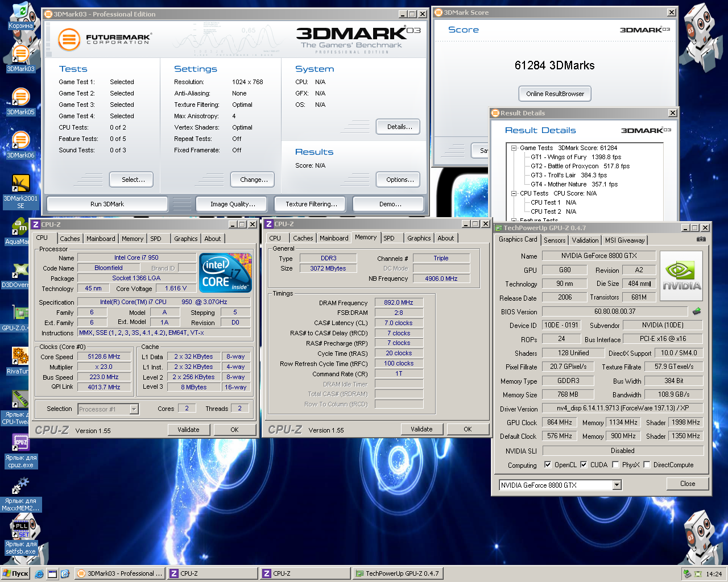The width and height of the screenshot is (728, 582).
Task: Open Internet Explorer from quick launch
Action: (x=39, y=574)
